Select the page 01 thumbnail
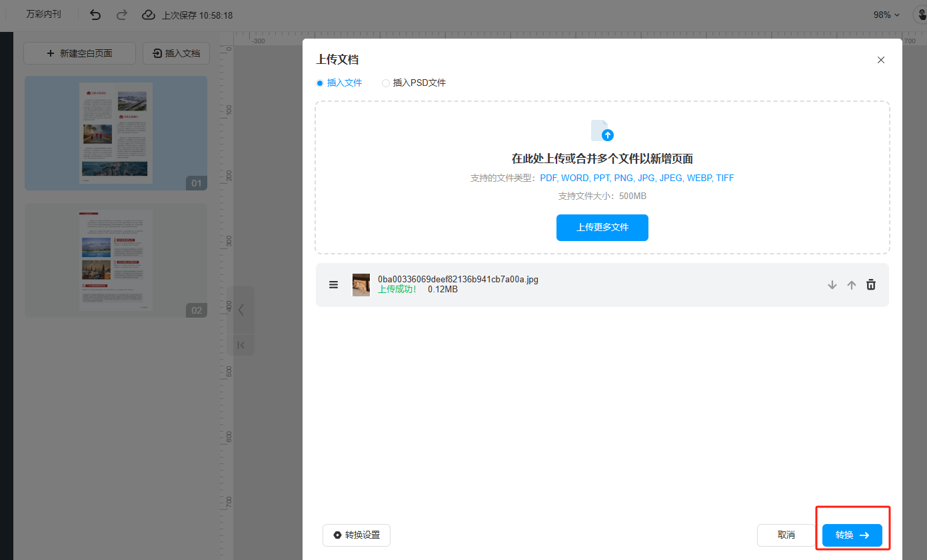 pyautogui.click(x=116, y=133)
